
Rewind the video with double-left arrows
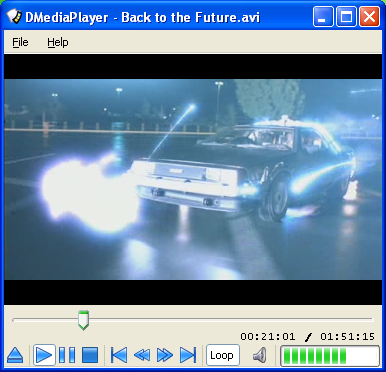coord(142,355)
